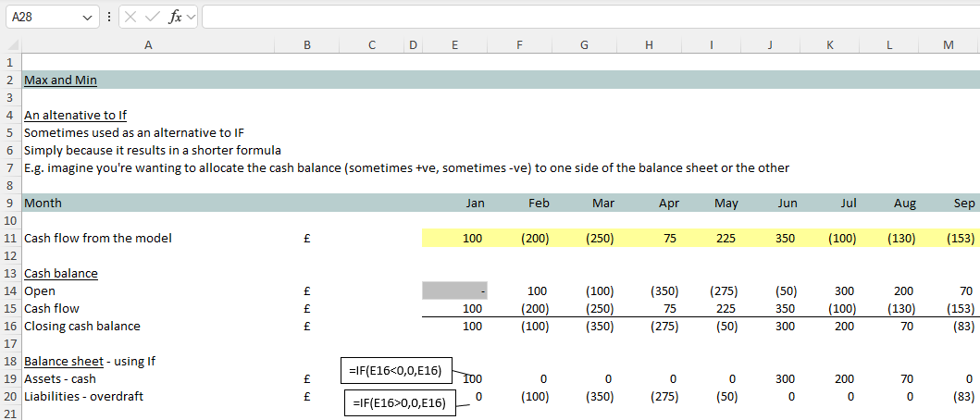The width and height of the screenshot is (980, 420).
Task: Click the Enter checkmark icon in formula bar
Action: 153,18
